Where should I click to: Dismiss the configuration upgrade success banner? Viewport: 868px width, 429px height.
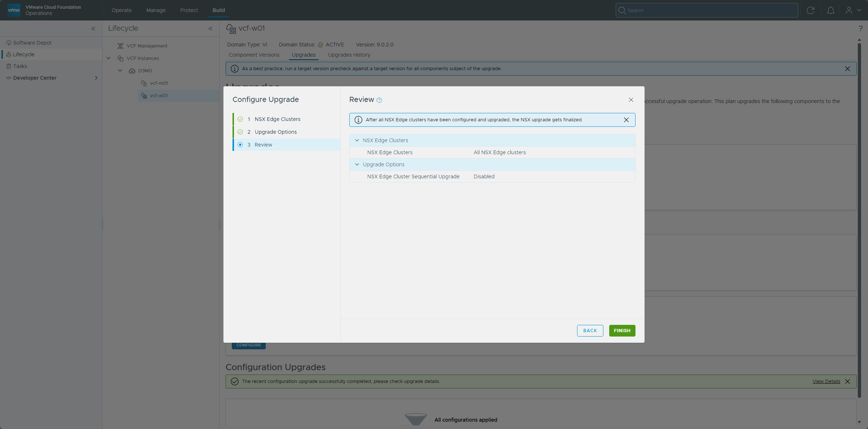pyautogui.click(x=848, y=381)
